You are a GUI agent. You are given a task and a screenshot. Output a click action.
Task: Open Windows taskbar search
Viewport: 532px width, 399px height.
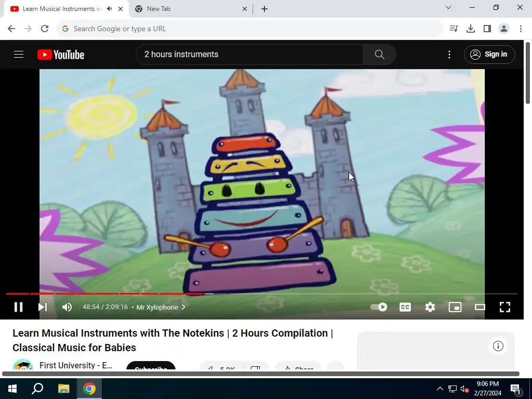[x=37, y=389]
